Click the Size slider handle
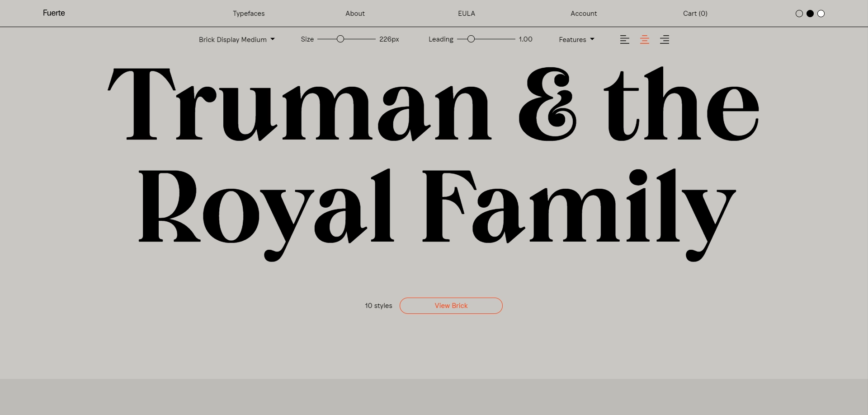Image resolution: width=868 pixels, height=415 pixels. tap(340, 39)
